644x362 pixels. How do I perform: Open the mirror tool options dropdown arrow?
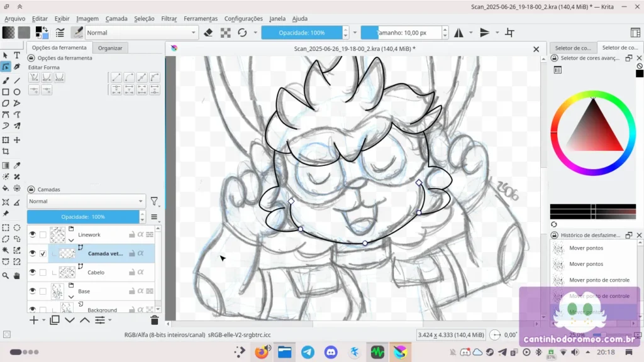tap(471, 33)
